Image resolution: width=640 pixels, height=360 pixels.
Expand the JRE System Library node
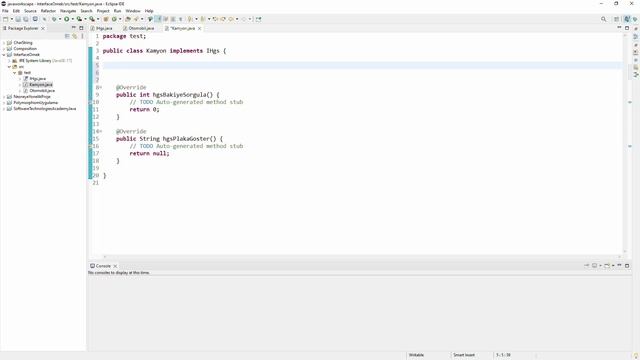pos(9,60)
